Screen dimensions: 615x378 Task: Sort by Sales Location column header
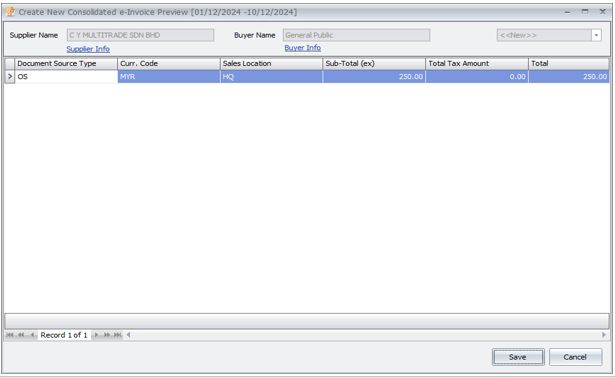(x=271, y=64)
